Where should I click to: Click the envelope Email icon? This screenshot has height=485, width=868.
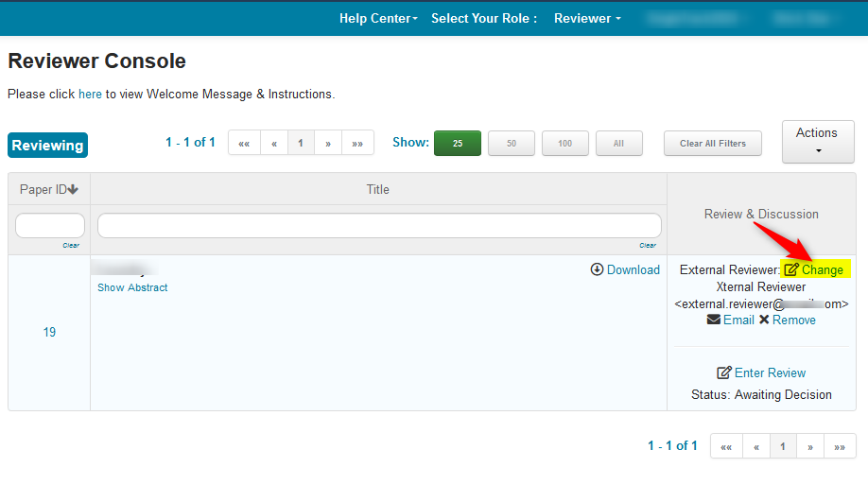[x=714, y=320]
